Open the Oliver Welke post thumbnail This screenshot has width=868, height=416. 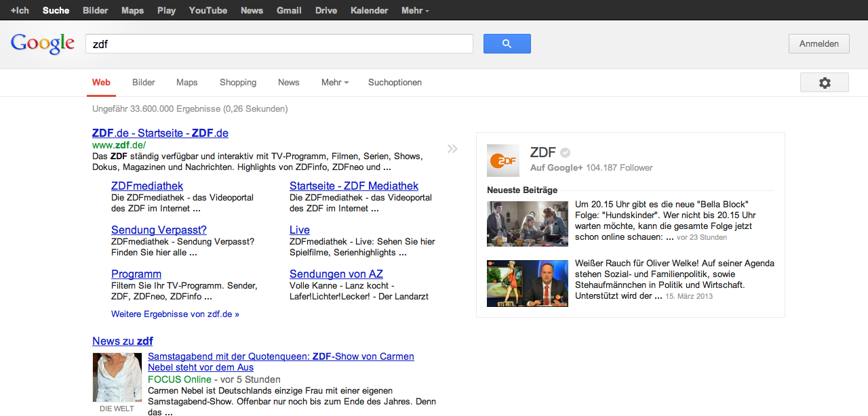pyautogui.click(x=527, y=283)
